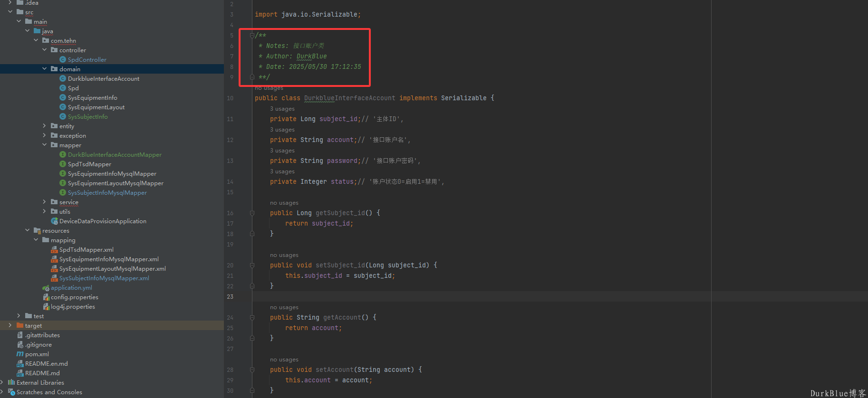The height and width of the screenshot is (398, 868).
Task: Click '3 usages' hint above status field
Action: (x=282, y=171)
